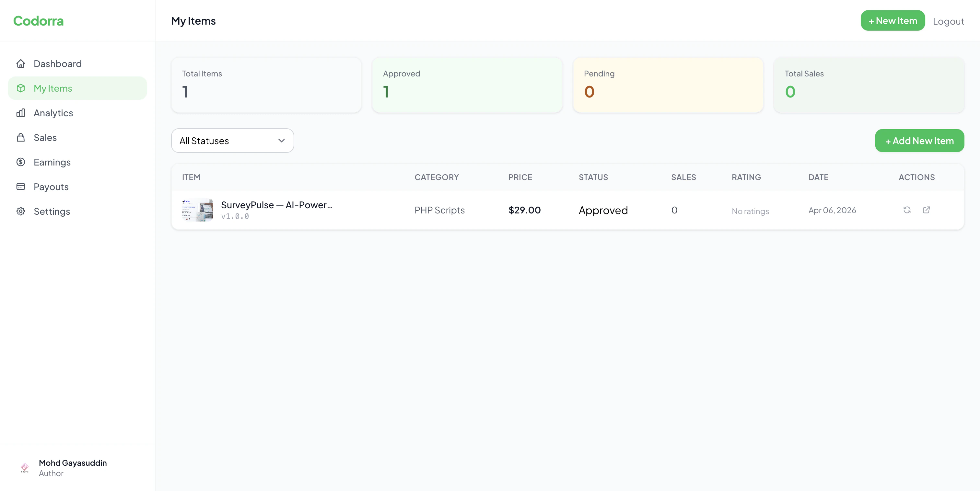
Task: Open Payouts via the card icon
Action: point(21,187)
